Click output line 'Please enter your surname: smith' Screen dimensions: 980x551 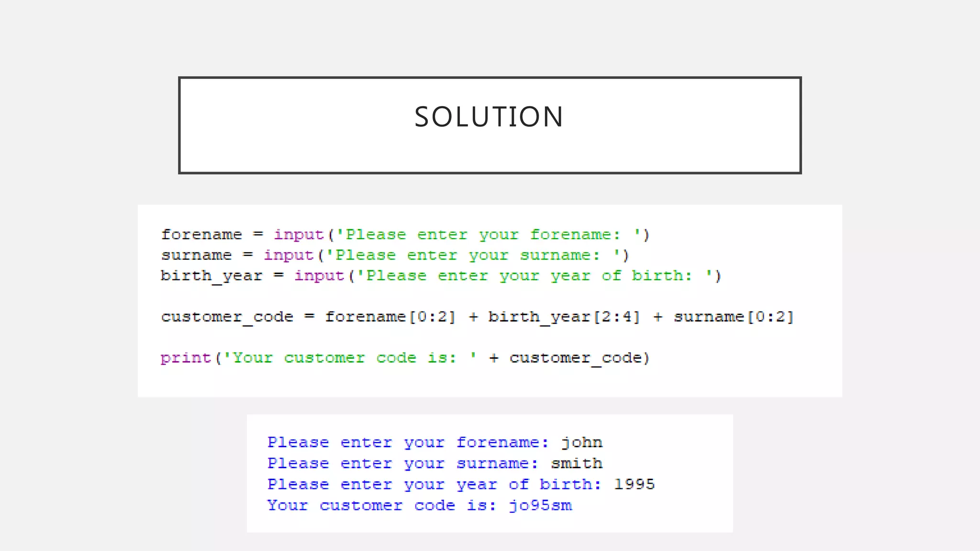pyautogui.click(x=435, y=463)
